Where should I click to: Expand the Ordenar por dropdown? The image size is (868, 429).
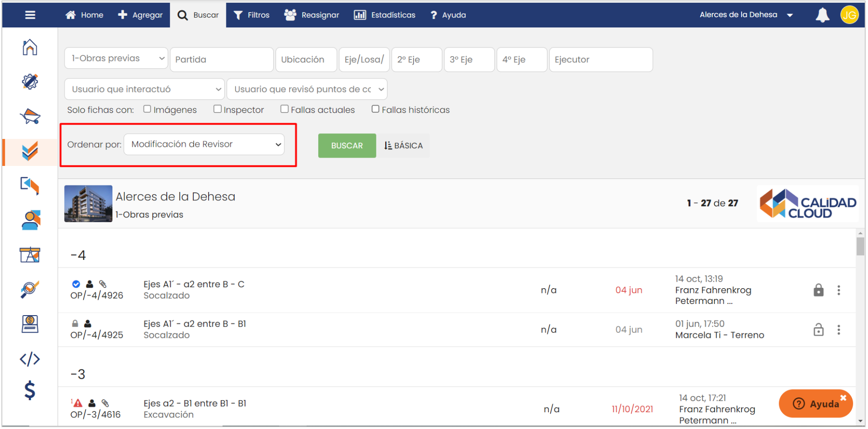[x=204, y=145]
